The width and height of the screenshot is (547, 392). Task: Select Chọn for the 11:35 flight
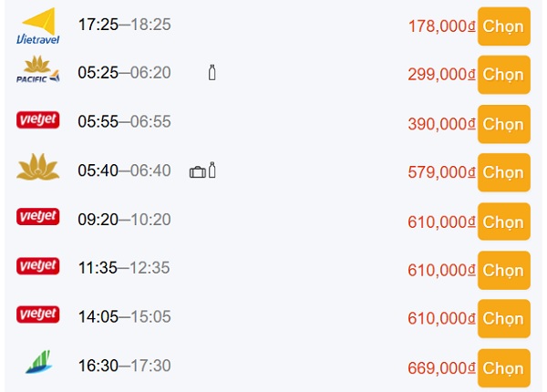click(504, 270)
